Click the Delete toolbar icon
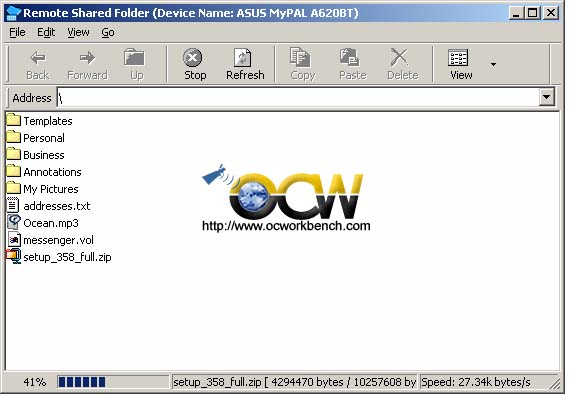Image resolution: width=571 pixels, height=397 pixels. [x=399, y=58]
